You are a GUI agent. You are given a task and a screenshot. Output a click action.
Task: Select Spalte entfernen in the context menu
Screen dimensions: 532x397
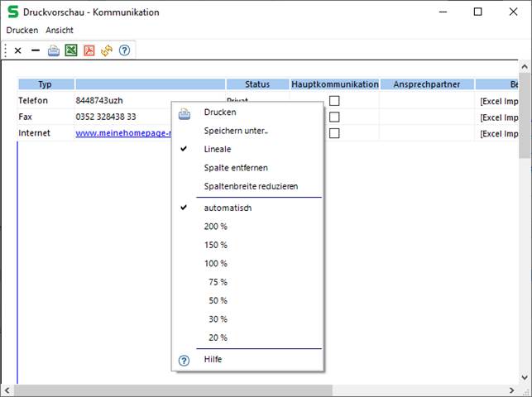click(x=236, y=167)
